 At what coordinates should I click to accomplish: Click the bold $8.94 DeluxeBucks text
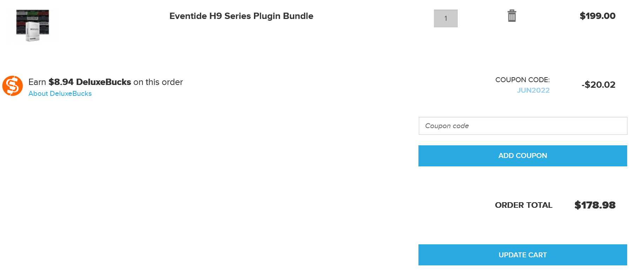[x=90, y=82]
